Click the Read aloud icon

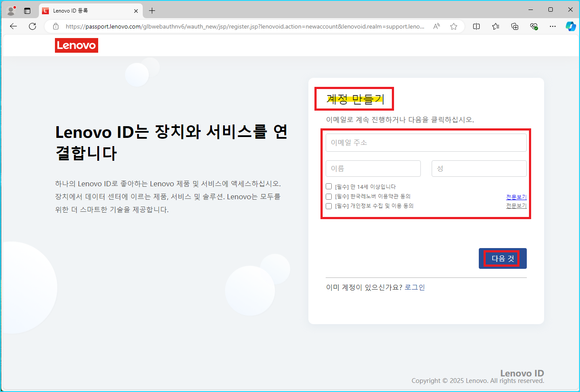coord(437,26)
